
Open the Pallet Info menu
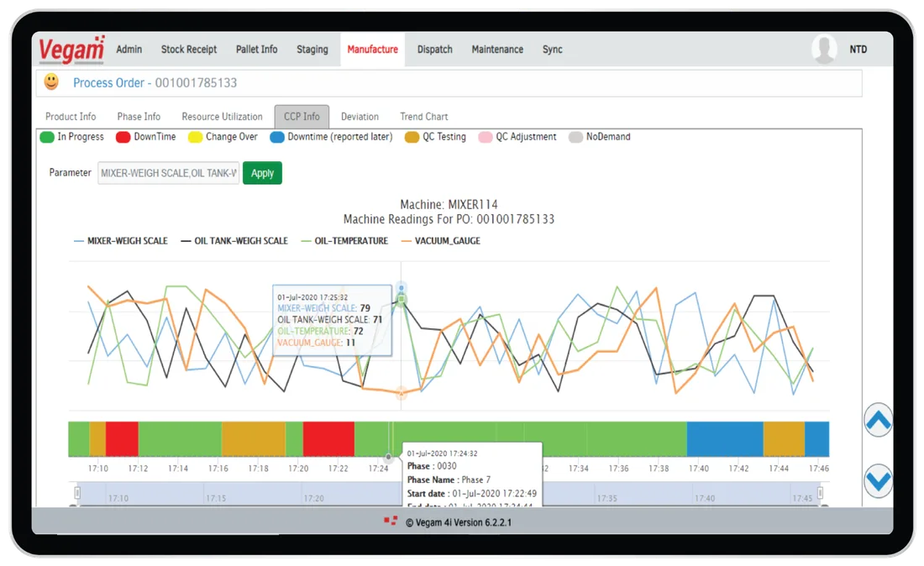pyautogui.click(x=256, y=50)
